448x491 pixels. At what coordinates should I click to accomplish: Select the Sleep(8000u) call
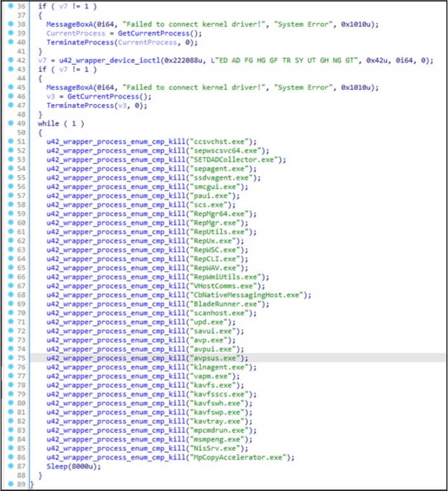74,466
